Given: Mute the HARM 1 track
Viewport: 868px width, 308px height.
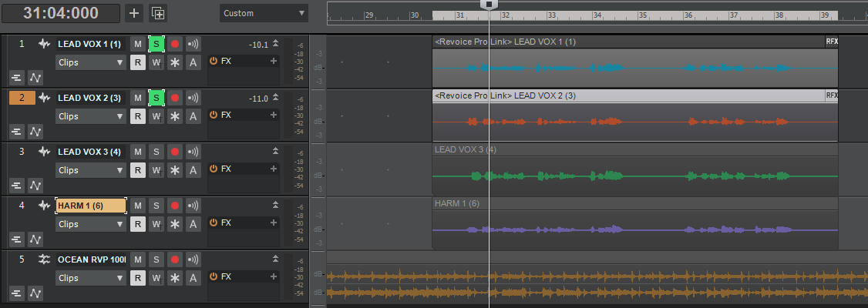Looking at the screenshot, I should tap(137, 206).
